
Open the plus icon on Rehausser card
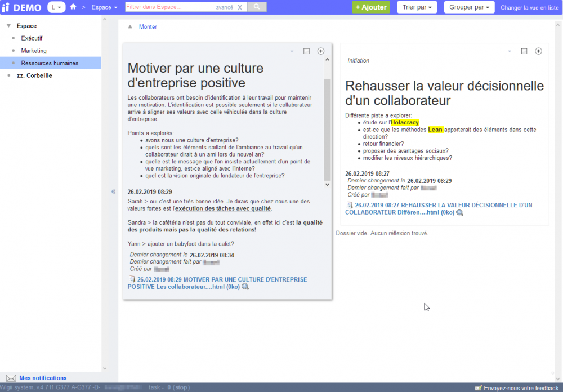[x=538, y=51]
